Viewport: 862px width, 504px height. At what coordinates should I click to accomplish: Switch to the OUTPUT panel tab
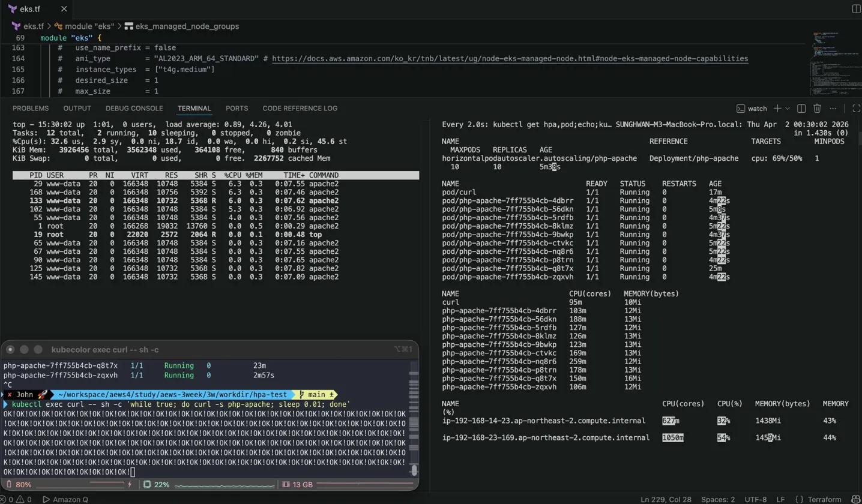(77, 109)
